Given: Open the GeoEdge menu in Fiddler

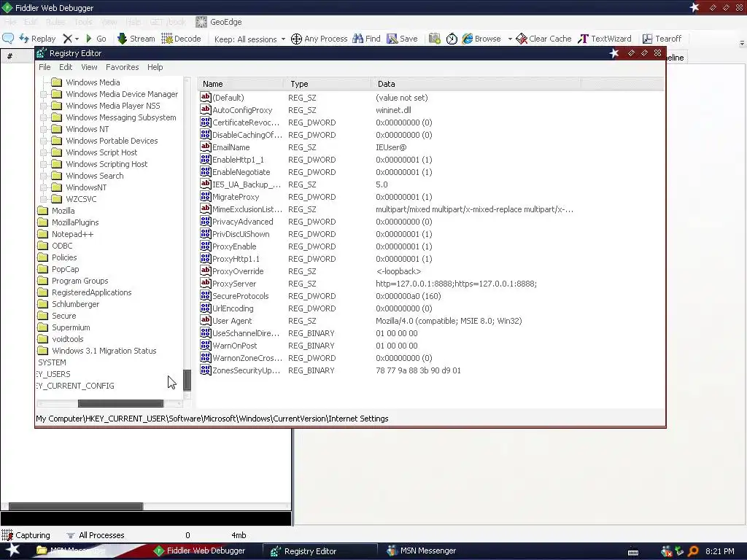Looking at the screenshot, I should point(219,22).
